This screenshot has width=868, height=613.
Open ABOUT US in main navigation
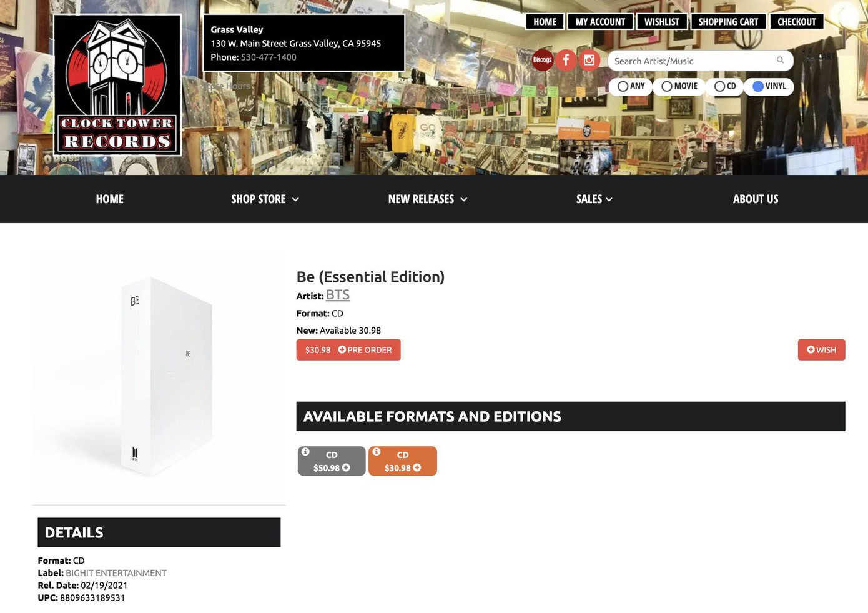(756, 199)
